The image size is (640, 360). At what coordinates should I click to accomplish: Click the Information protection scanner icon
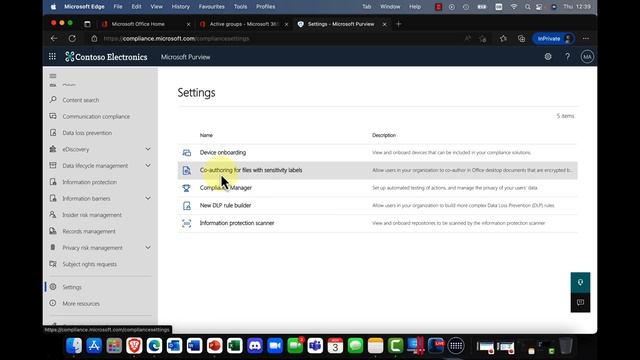click(x=187, y=223)
